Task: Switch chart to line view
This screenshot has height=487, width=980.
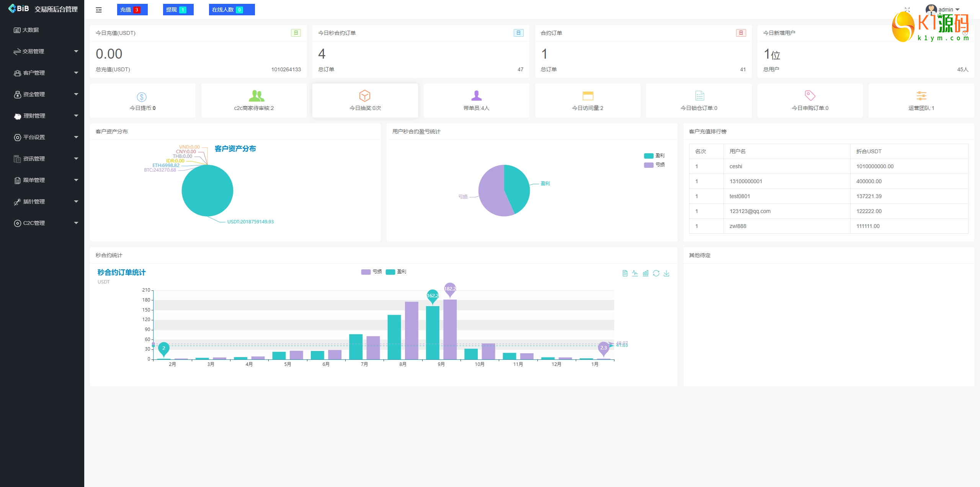Action: 635,273
